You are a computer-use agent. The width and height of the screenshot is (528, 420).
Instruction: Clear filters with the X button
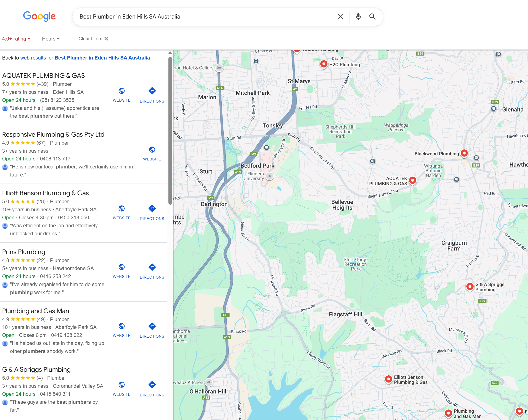[x=106, y=39]
